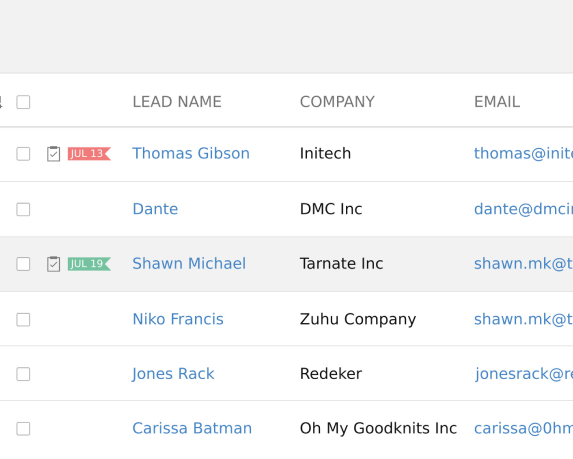The image size is (573, 459).
Task: Click the red JUL 13 due flag
Action: tap(89, 154)
